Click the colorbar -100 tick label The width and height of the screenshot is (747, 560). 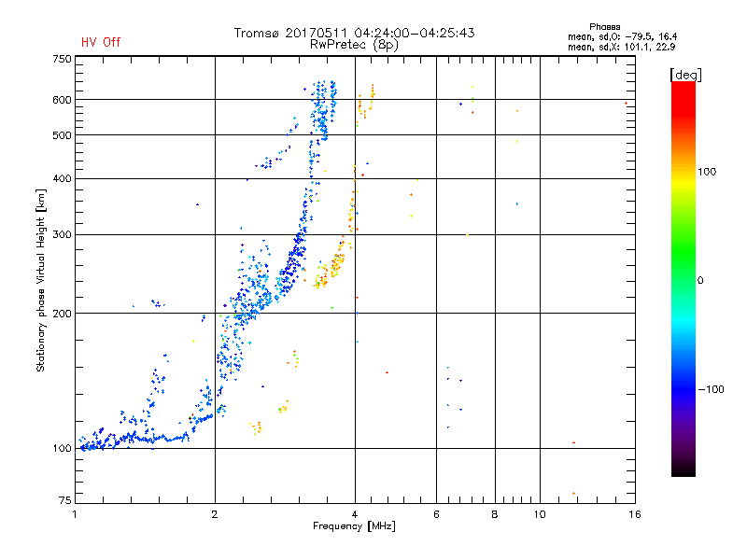coord(711,389)
